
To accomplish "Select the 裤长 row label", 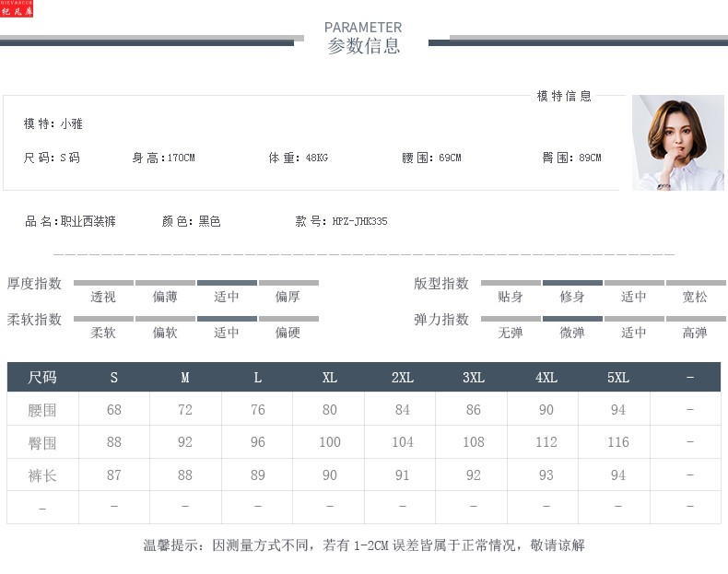I will pos(42,475).
